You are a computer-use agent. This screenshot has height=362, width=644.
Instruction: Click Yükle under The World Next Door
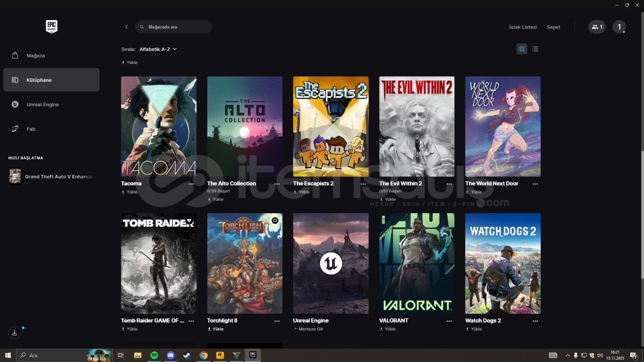click(474, 192)
